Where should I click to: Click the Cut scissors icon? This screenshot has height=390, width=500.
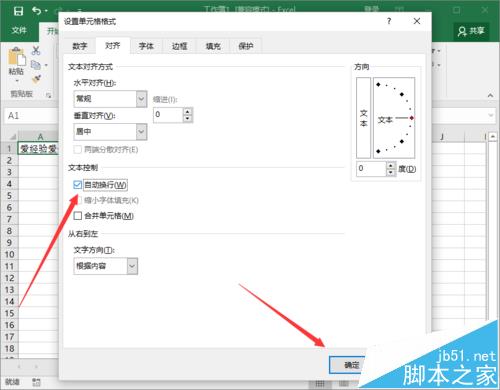36,50
